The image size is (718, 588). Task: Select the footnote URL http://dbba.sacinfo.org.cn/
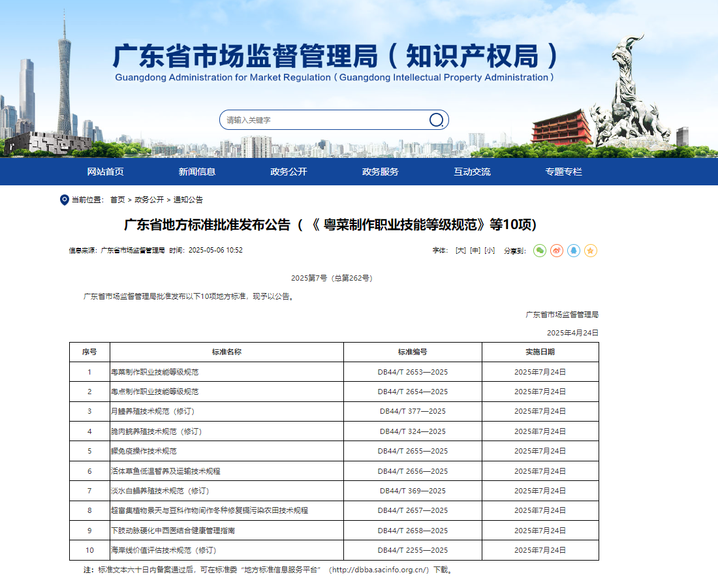380,570
